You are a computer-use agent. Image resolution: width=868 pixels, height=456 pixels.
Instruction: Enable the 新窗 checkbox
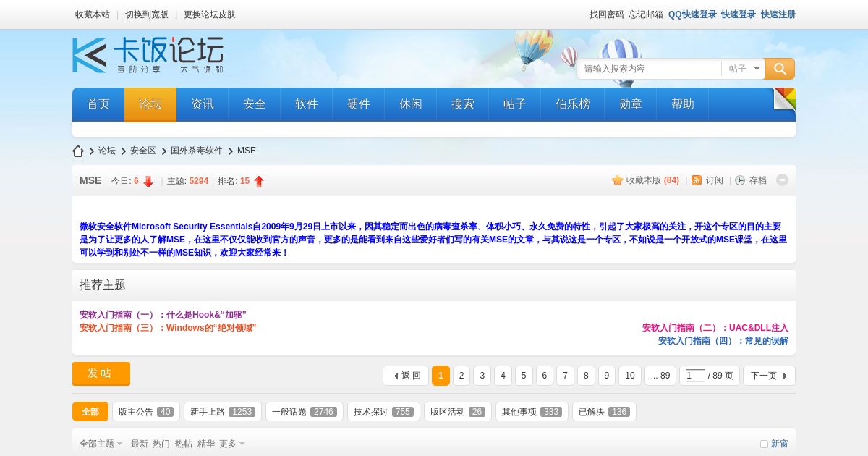point(764,444)
